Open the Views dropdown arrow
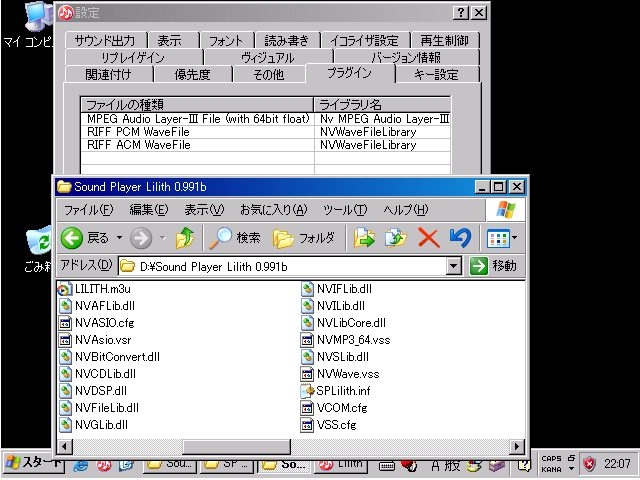 (514, 238)
